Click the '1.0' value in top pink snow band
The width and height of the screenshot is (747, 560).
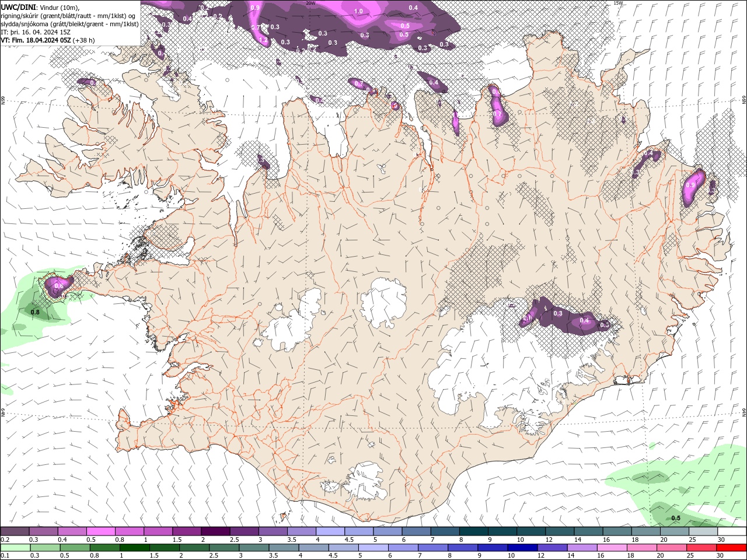click(358, 11)
